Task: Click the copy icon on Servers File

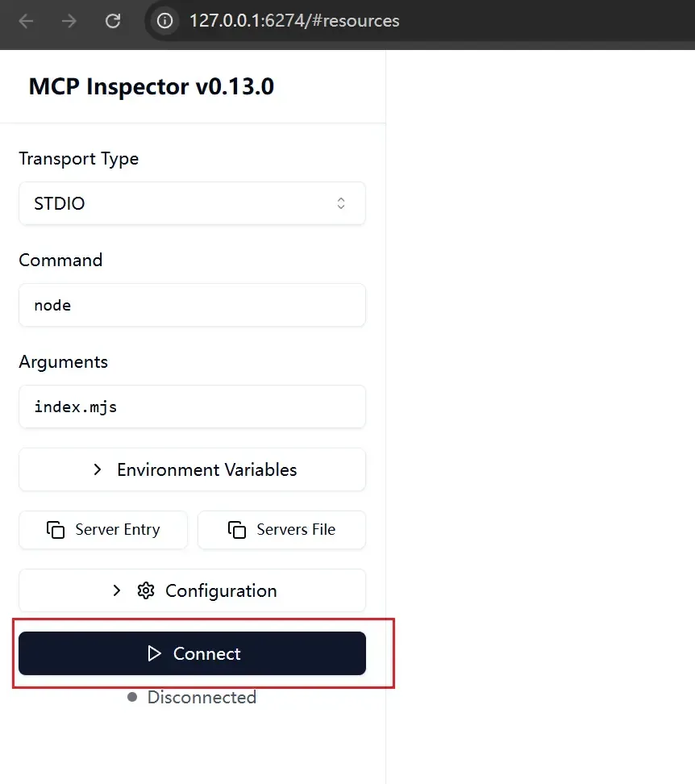Action: pyautogui.click(x=237, y=530)
